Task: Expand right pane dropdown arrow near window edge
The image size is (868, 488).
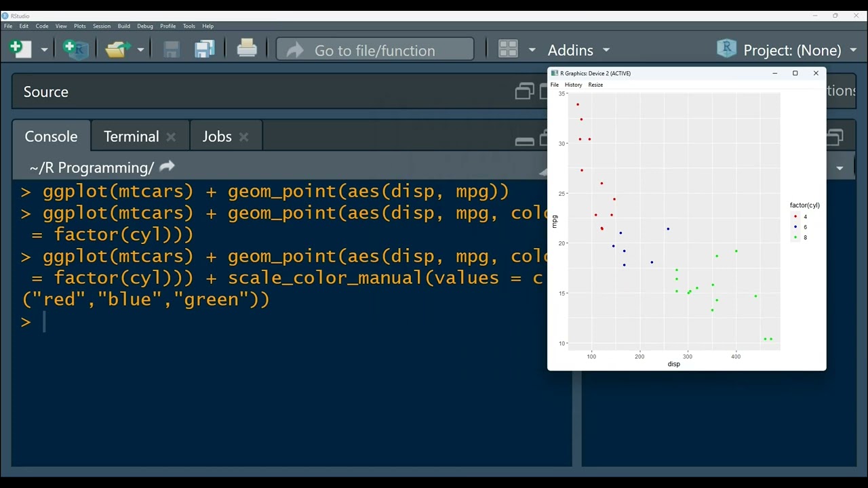Action: [840, 168]
